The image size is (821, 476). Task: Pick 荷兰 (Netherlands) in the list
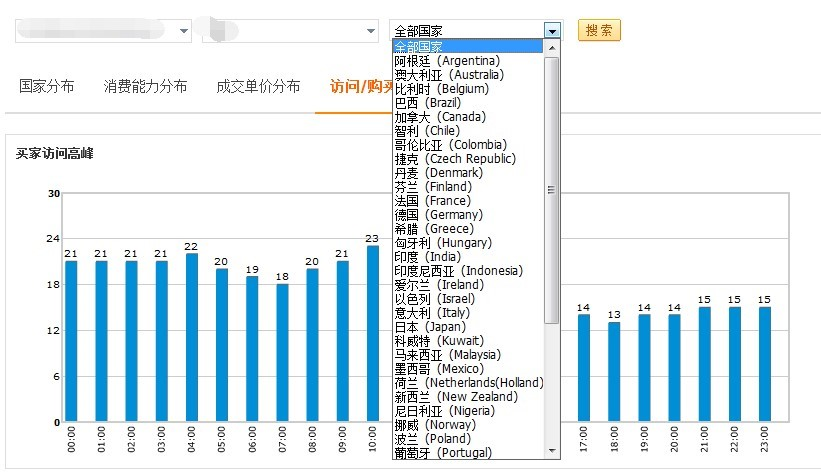click(469, 383)
